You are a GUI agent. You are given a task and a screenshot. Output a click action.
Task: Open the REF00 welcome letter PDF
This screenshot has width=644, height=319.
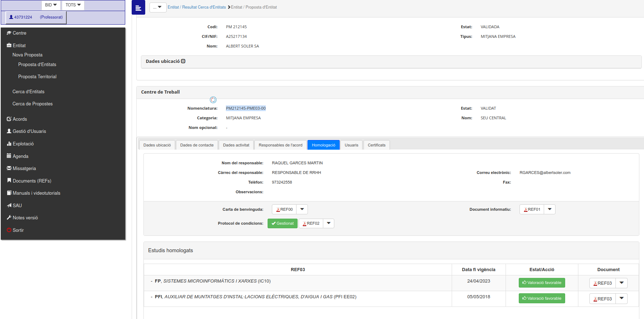[x=284, y=209]
